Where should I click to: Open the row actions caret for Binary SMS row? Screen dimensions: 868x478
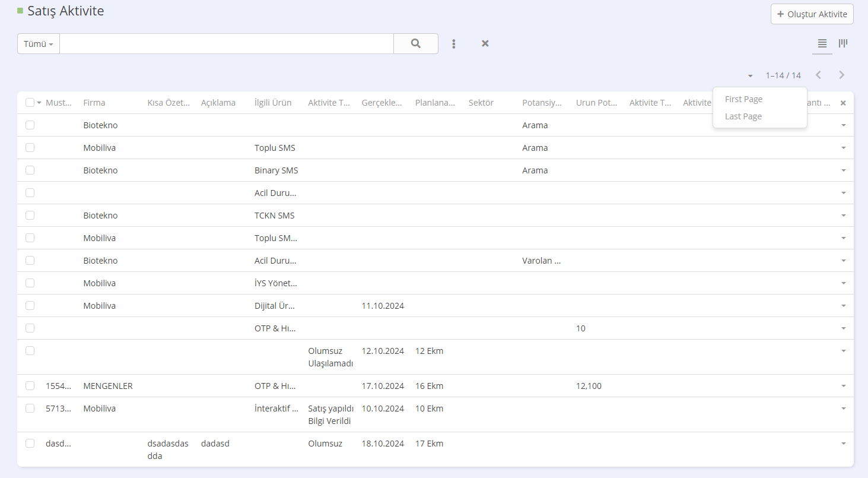pos(843,170)
